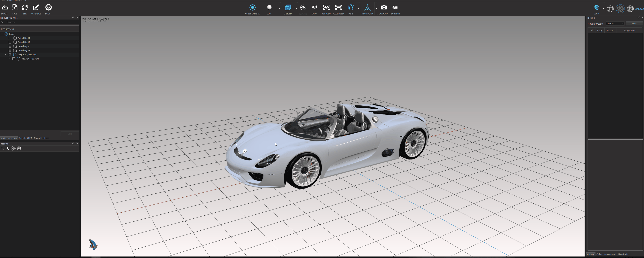Click the Boost gauge icon
This screenshot has height=258, width=644.
click(48, 8)
